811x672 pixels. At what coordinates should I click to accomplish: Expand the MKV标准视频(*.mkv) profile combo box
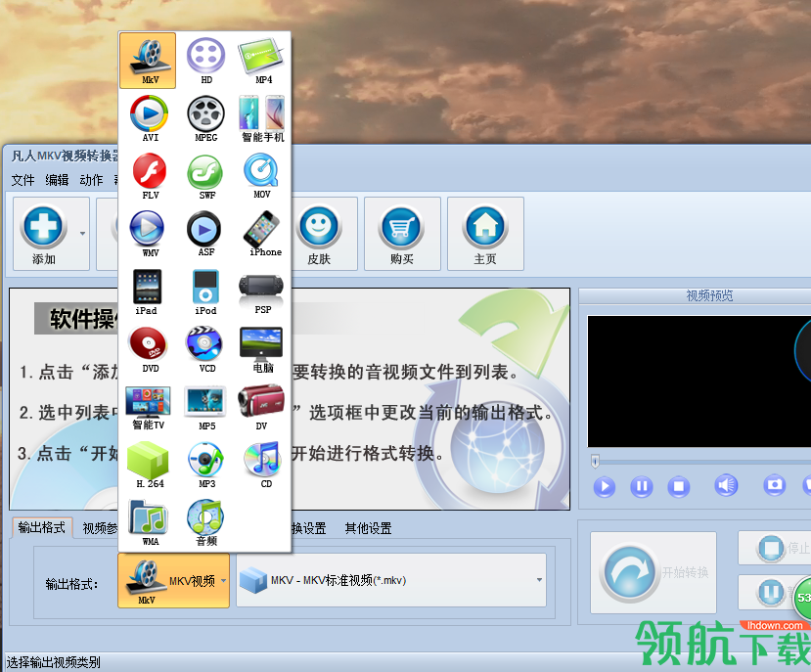tap(391, 580)
